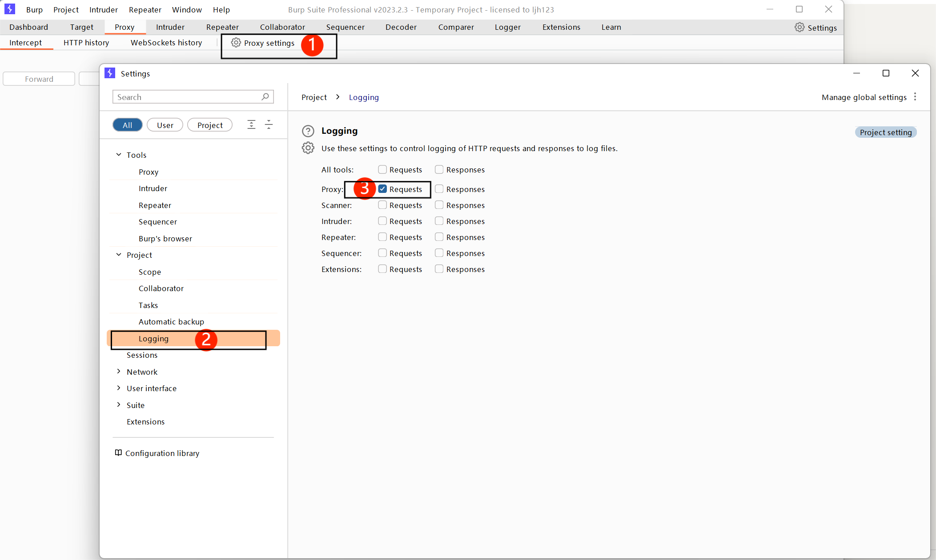936x560 pixels.
Task: Open the HTTP history subtab
Action: [86, 43]
